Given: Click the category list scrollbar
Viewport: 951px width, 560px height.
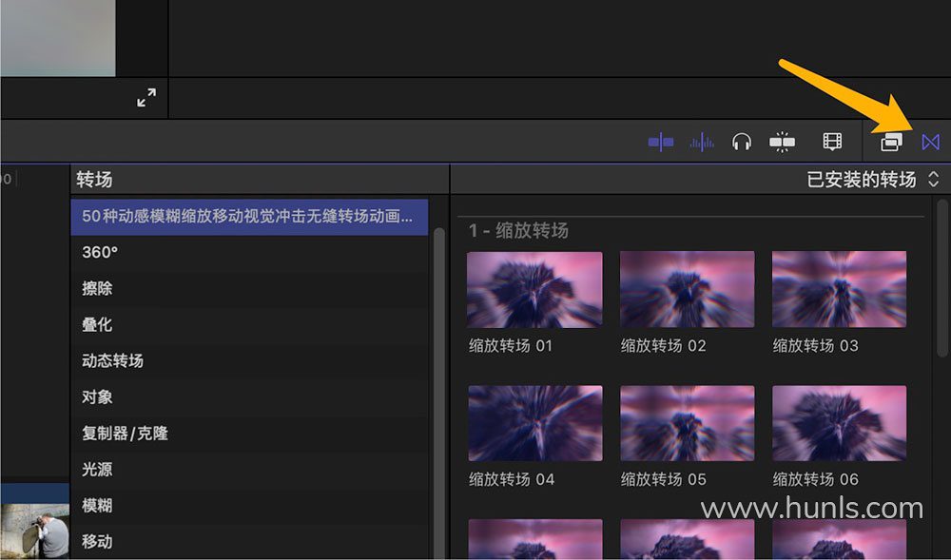Looking at the screenshot, I should click(439, 394).
